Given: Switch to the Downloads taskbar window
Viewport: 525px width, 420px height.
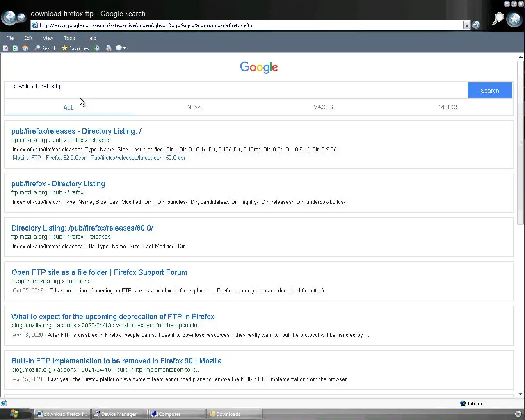Looking at the screenshot, I should pos(234,414).
